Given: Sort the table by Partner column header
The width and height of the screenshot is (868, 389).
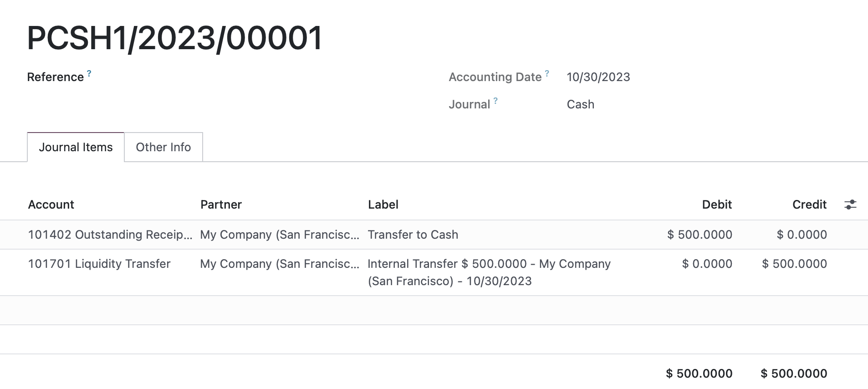Looking at the screenshot, I should (x=221, y=205).
